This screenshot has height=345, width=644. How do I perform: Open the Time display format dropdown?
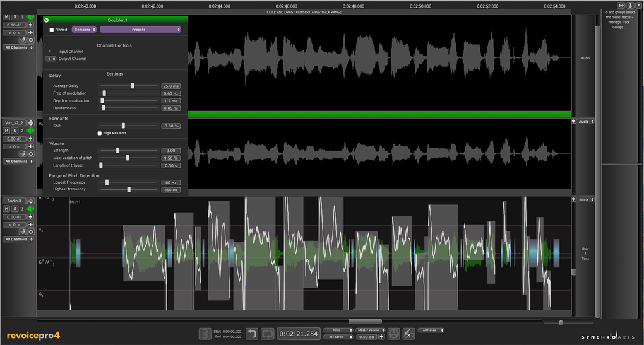[338, 330]
